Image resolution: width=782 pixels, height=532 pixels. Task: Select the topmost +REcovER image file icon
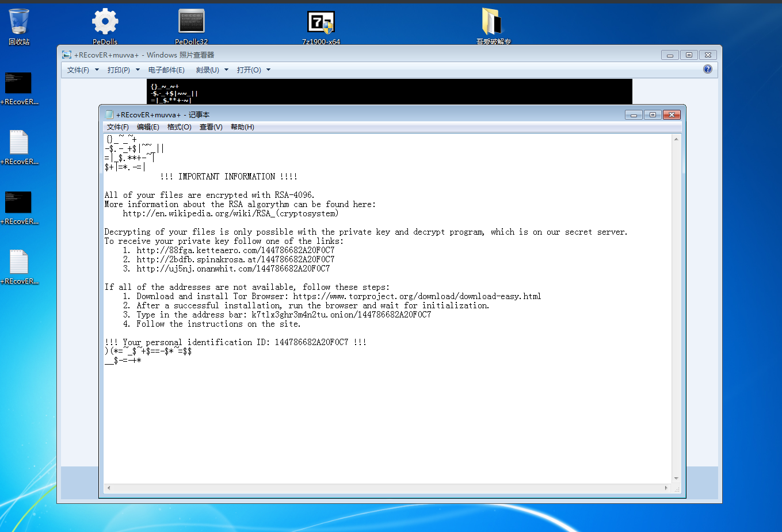click(18, 84)
